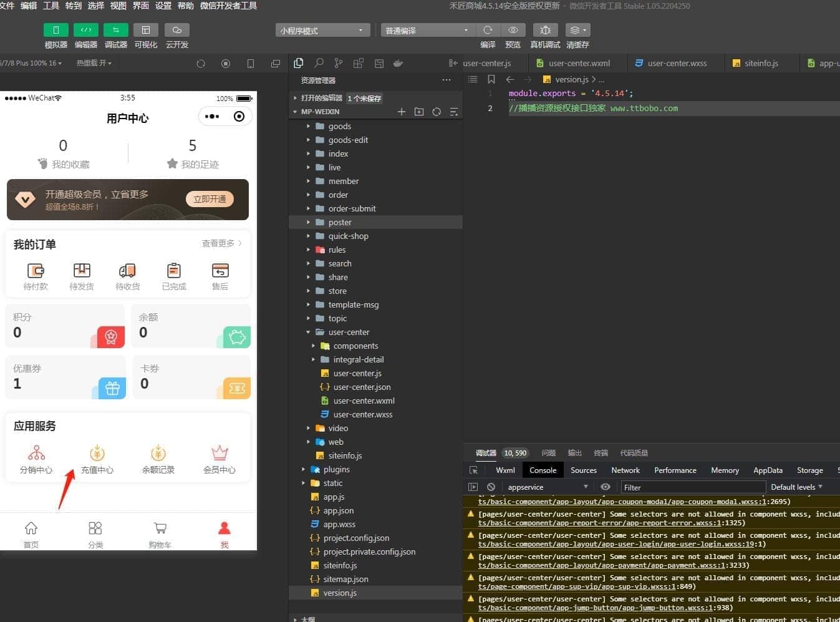840x622 pixels.
Task: Click the editor bookmark icon
Action: click(491, 79)
